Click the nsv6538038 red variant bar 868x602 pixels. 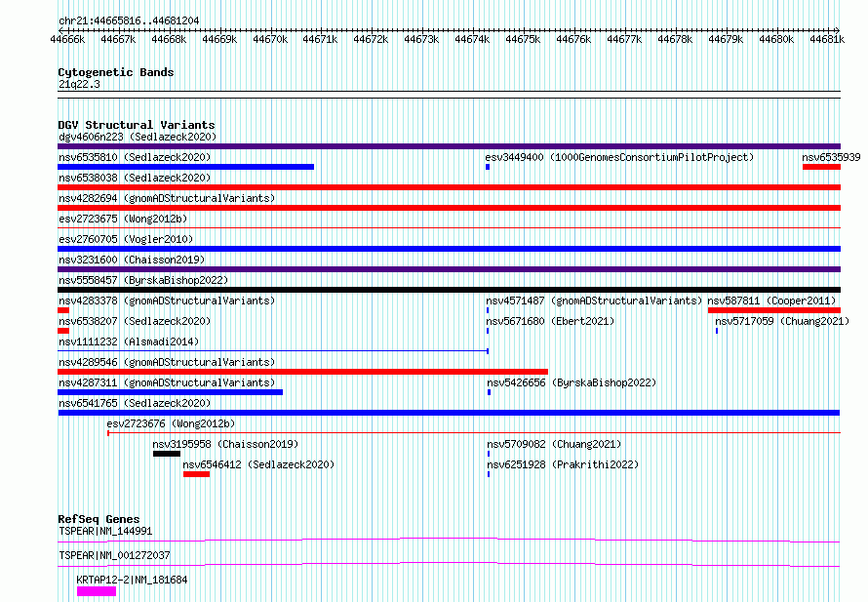pyautogui.click(x=449, y=187)
